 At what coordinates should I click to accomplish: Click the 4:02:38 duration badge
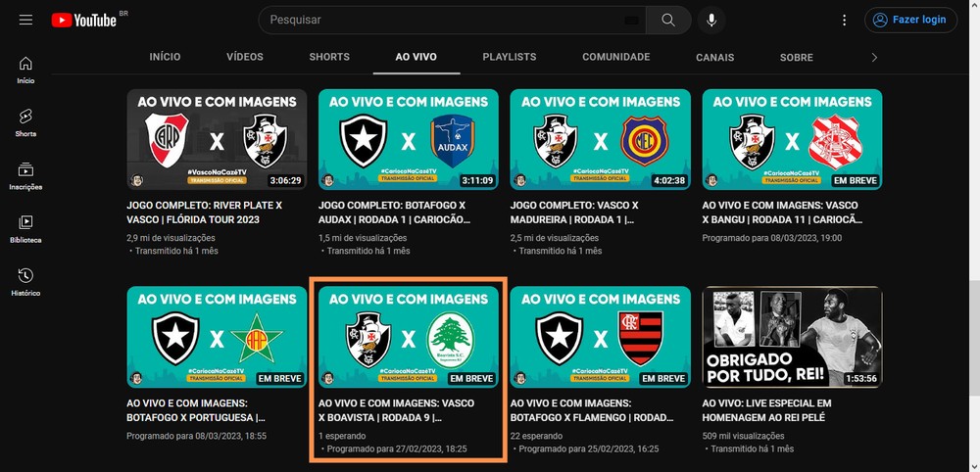pyautogui.click(x=670, y=181)
